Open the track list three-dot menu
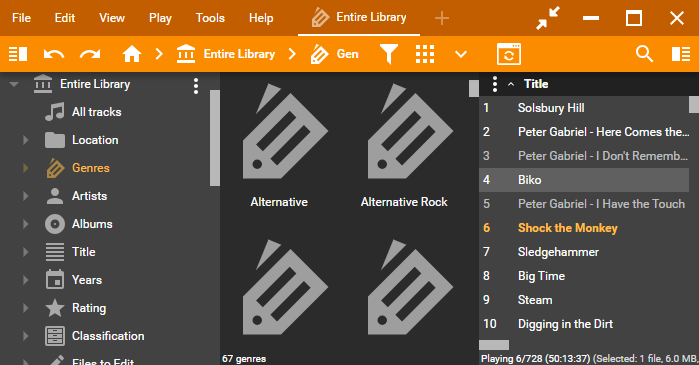This screenshot has height=365, width=699. [494, 84]
